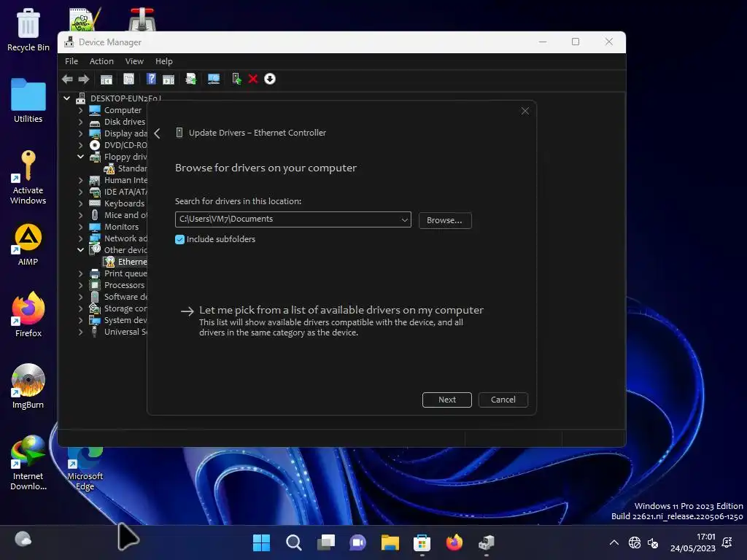The width and height of the screenshot is (747, 560).
Task: Click the blue Help question mark icon
Action: [151, 79]
